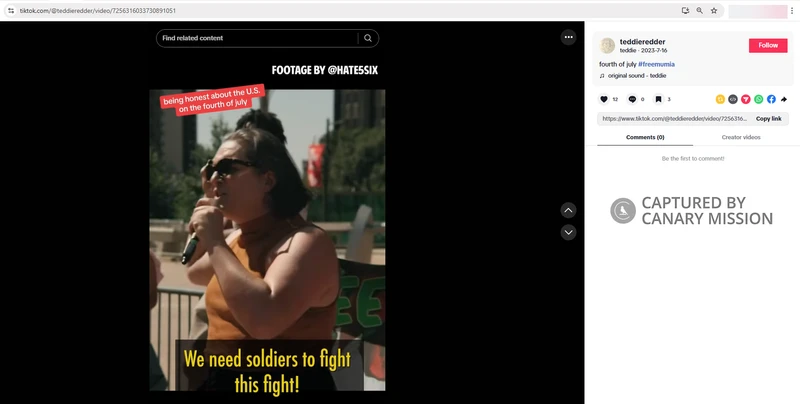This screenshot has width=800, height=404.
Task: Switch to the Comments (0) tab
Action: pyautogui.click(x=645, y=137)
